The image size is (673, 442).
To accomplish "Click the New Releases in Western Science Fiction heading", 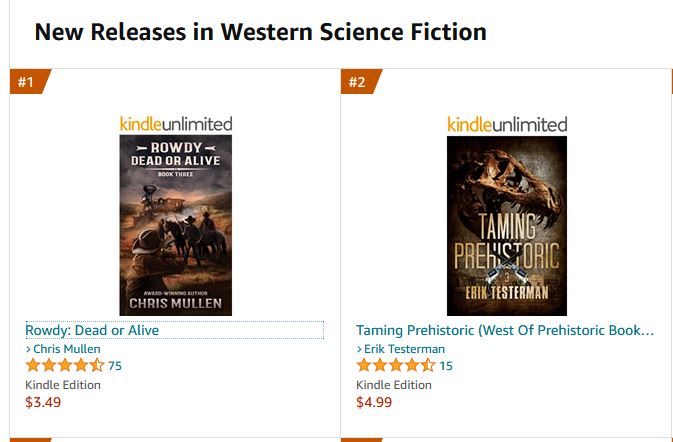I will 260,32.
